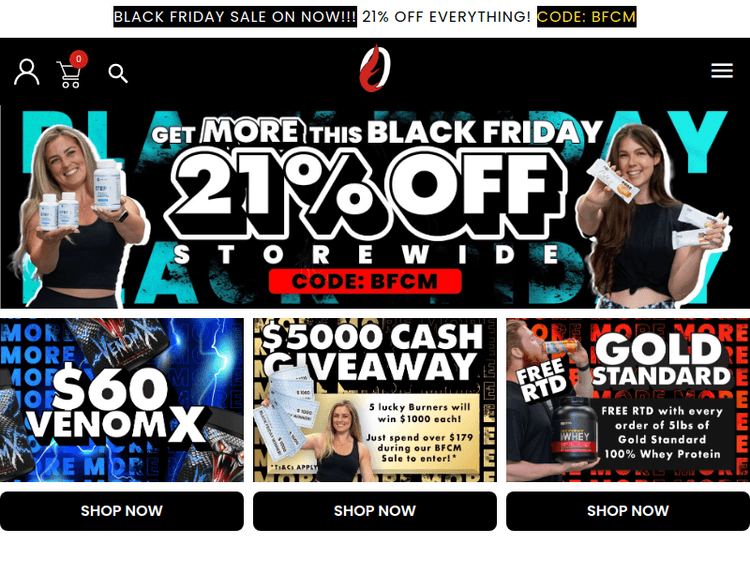The width and height of the screenshot is (750, 563).
Task: Click the woman holding protein bars
Action: point(651,215)
